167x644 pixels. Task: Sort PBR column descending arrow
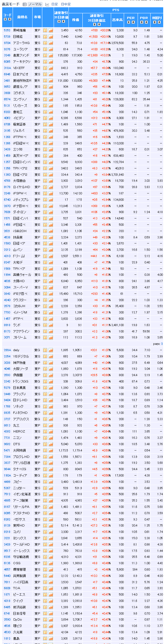coord(146,22)
